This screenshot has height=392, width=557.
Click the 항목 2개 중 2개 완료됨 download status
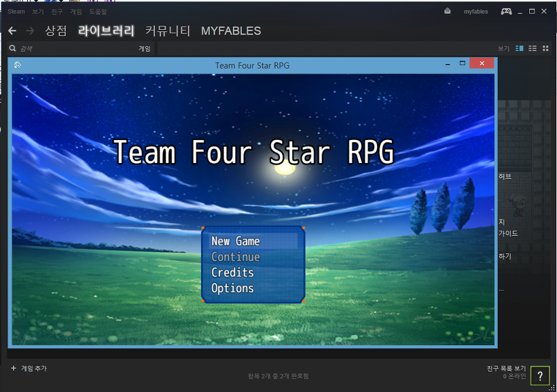click(x=278, y=376)
